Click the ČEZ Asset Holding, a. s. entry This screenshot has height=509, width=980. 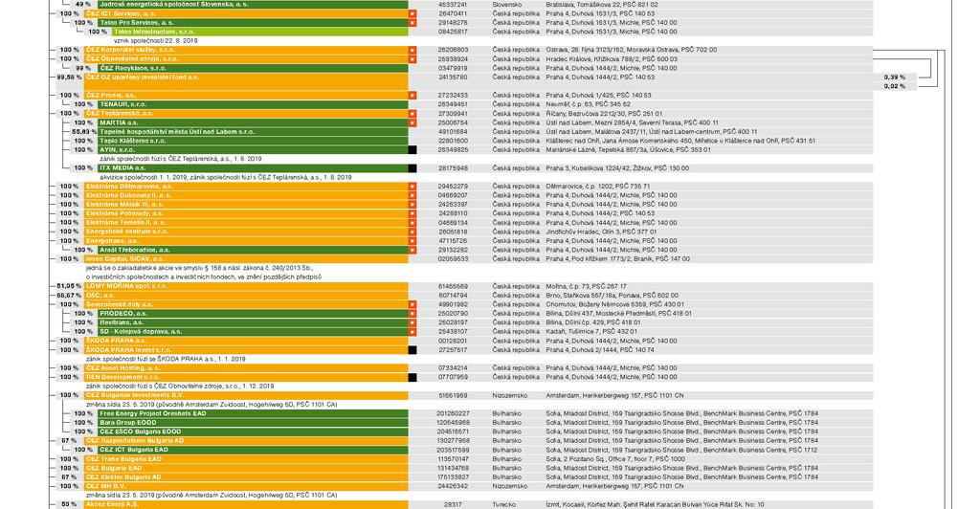click(x=246, y=367)
